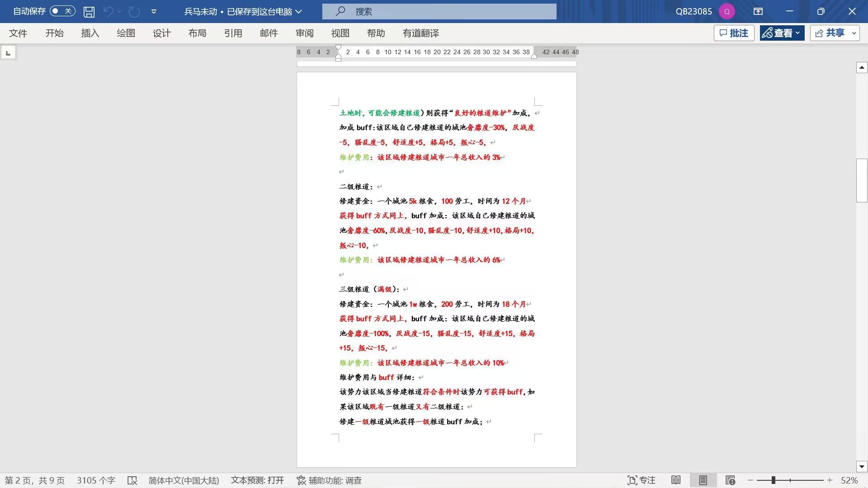Click text 该区域修建粮道城市一年总收入的 3%

pos(439,157)
